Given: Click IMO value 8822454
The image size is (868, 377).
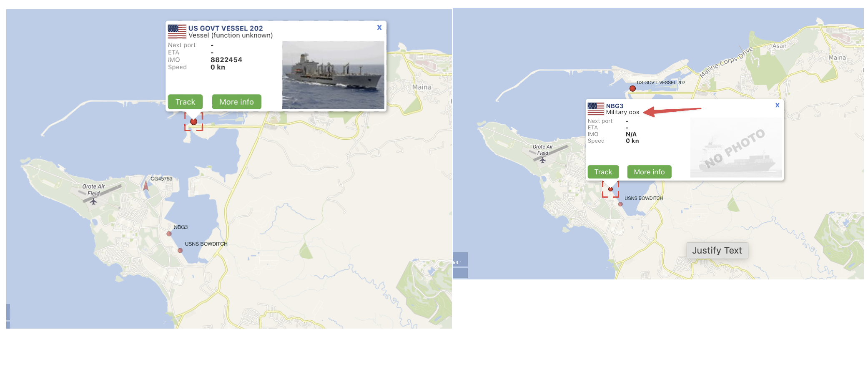Looking at the screenshot, I should (226, 60).
